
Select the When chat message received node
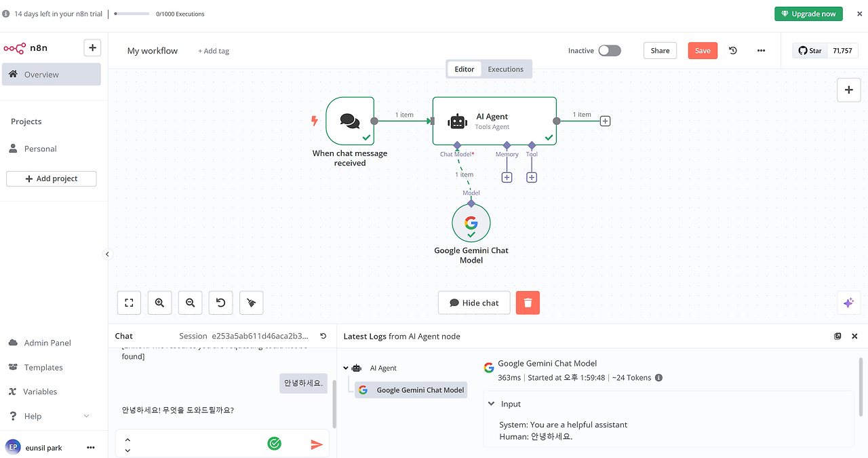pos(350,121)
